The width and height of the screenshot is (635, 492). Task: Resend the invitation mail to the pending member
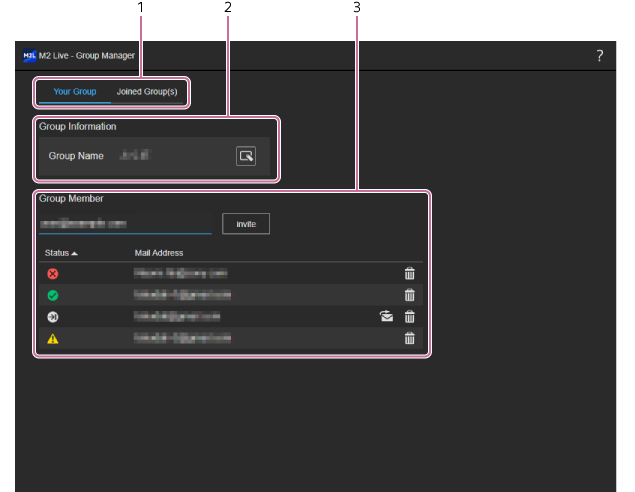[x=386, y=317]
